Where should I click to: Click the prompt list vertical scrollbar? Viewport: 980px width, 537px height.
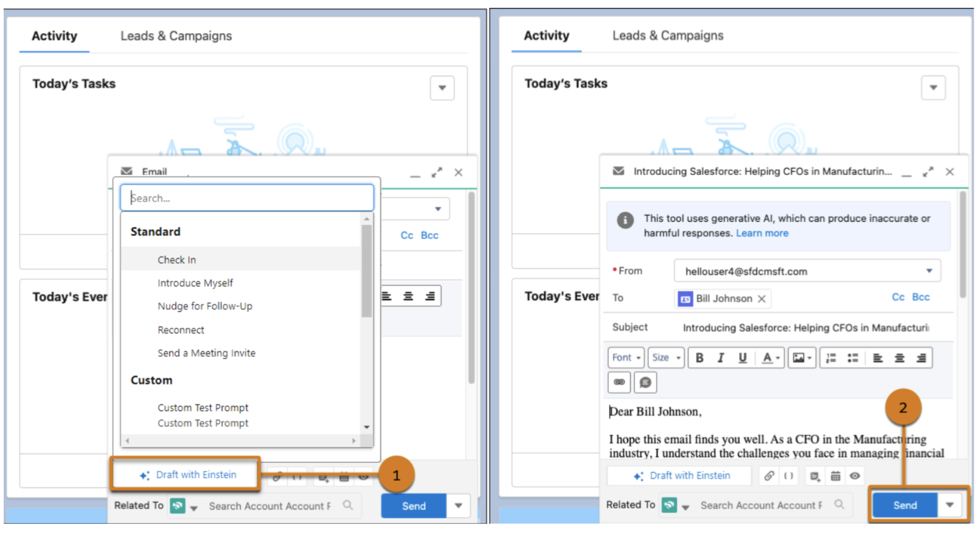(366, 271)
